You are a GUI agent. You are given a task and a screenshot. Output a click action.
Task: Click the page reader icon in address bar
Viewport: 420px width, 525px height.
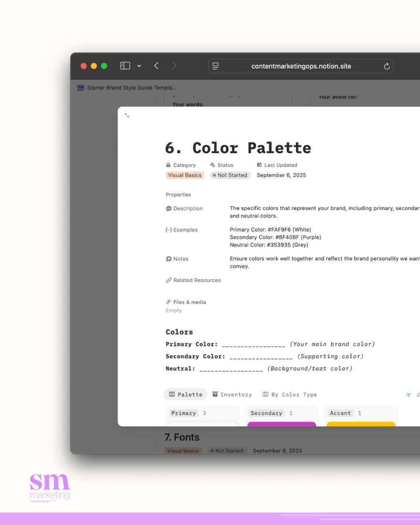tap(216, 66)
